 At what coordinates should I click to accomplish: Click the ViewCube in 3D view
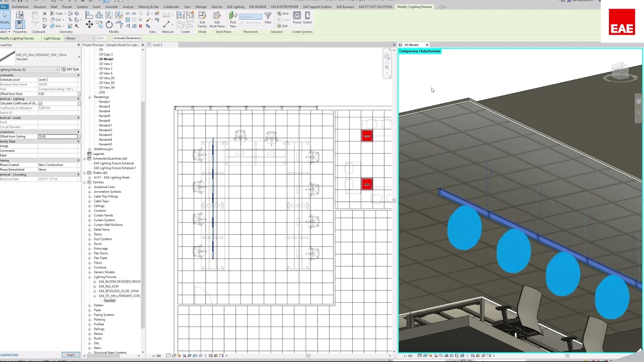tap(619, 71)
